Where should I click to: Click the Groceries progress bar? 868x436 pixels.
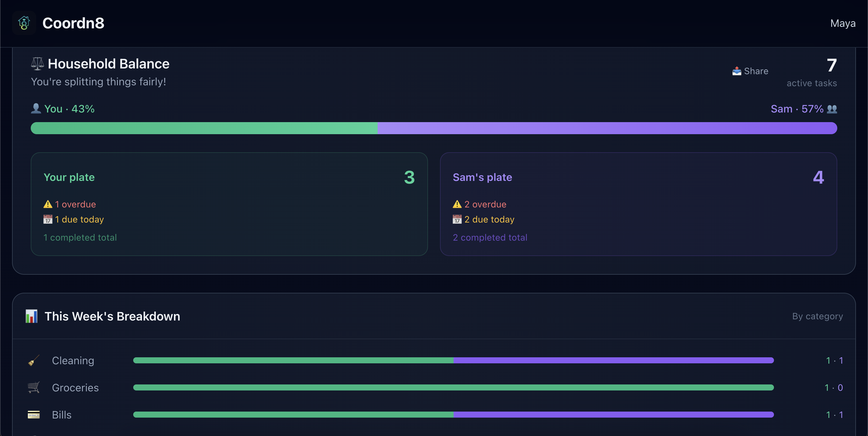tap(454, 387)
